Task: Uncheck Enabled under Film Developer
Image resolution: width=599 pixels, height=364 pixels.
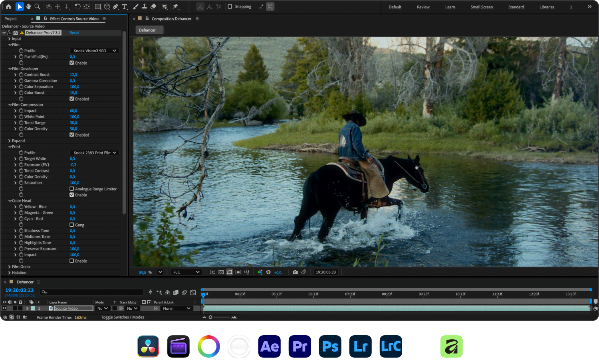Action: click(x=72, y=99)
